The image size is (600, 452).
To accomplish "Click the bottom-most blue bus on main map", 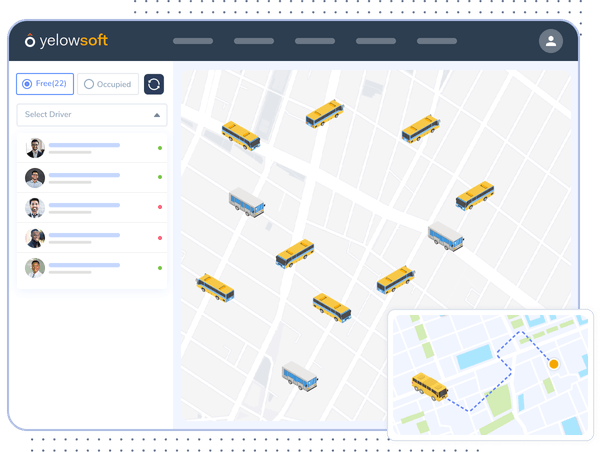I will tap(299, 376).
